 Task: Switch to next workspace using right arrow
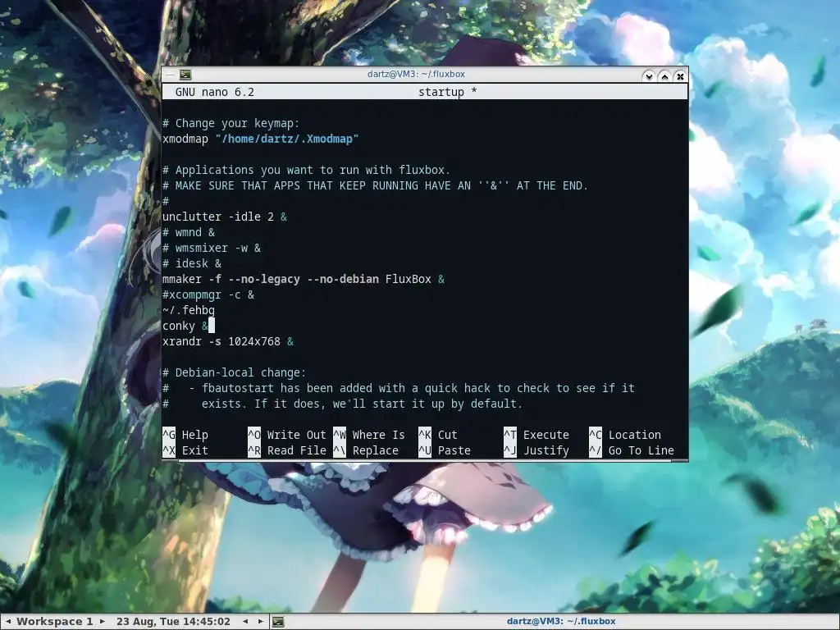103,622
